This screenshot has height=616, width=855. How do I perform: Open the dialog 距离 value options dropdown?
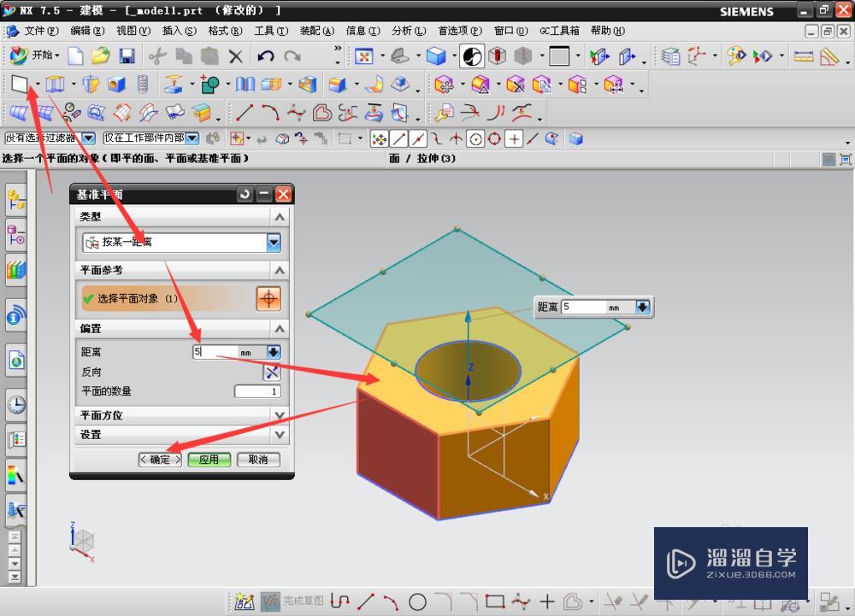pyautogui.click(x=274, y=352)
